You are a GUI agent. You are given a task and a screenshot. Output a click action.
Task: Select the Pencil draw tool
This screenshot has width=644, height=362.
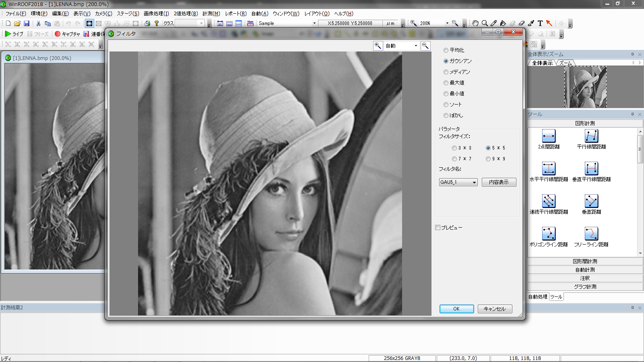[494, 23]
